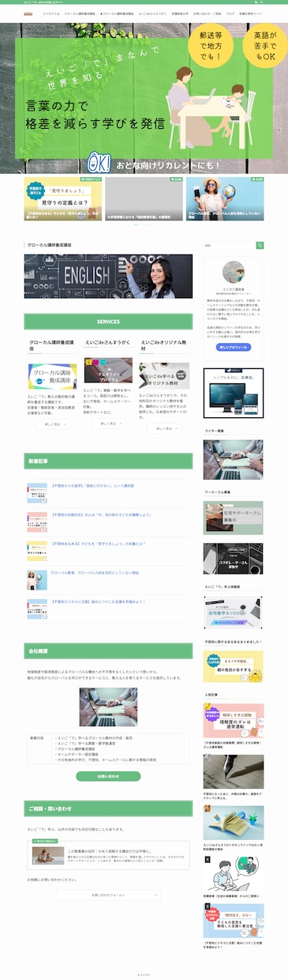The height and width of the screenshot is (980, 288).
Task: Open the yellow 不登校あるある sidebar banner
Action: (x=234, y=666)
